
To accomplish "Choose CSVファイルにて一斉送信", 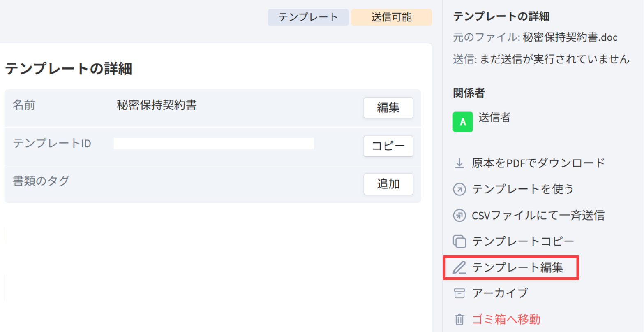I will tap(538, 215).
